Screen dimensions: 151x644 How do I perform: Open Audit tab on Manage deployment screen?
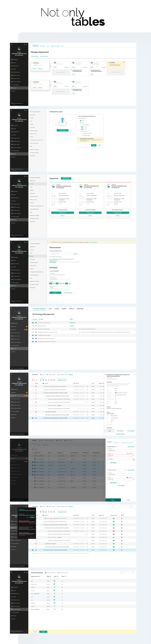[62, 46]
